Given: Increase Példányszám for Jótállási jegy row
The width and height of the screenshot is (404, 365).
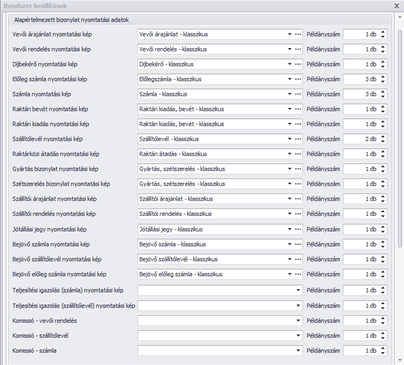Looking at the screenshot, I should [383, 227].
